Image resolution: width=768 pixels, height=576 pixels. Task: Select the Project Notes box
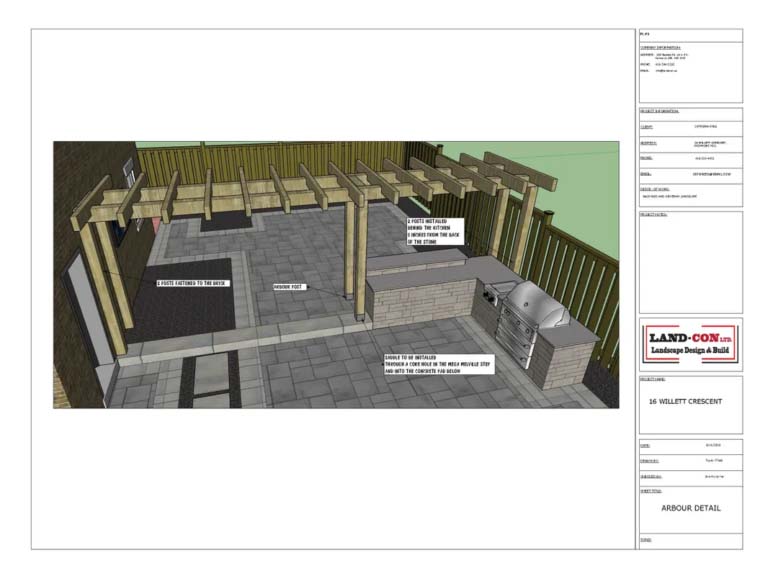690,260
